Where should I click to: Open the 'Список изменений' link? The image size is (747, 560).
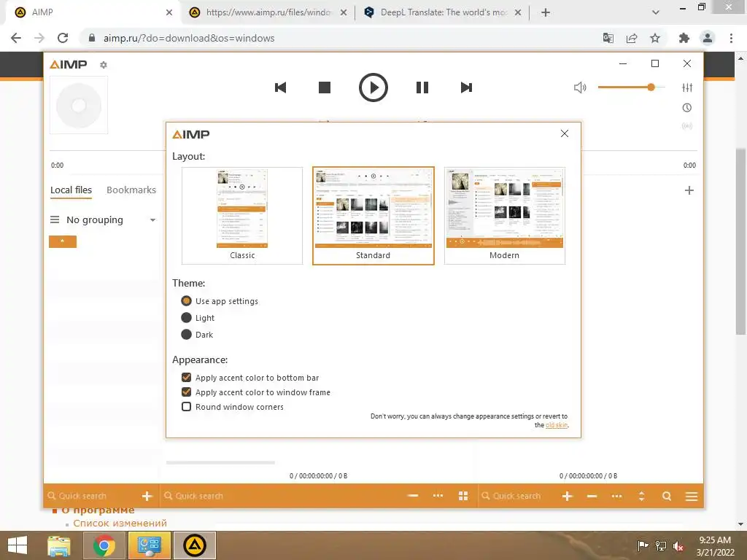[120, 523]
